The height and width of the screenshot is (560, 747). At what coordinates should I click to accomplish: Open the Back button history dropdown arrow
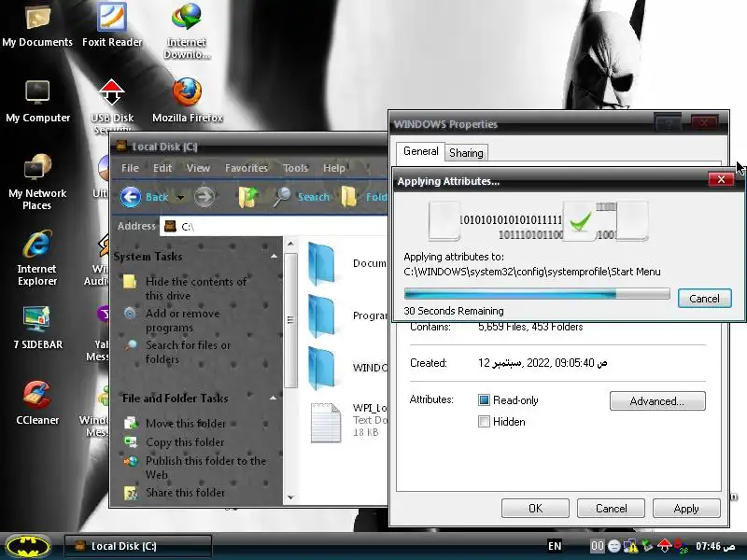pyautogui.click(x=180, y=197)
